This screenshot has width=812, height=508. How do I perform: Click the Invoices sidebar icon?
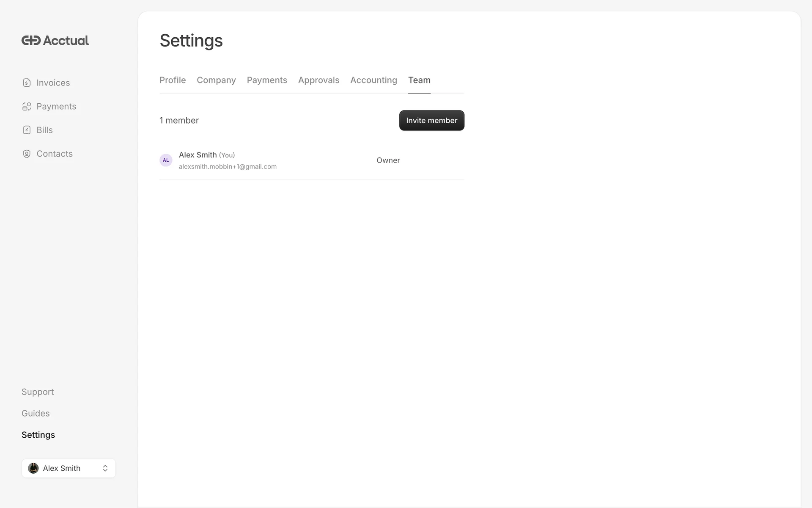click(27, 83)
